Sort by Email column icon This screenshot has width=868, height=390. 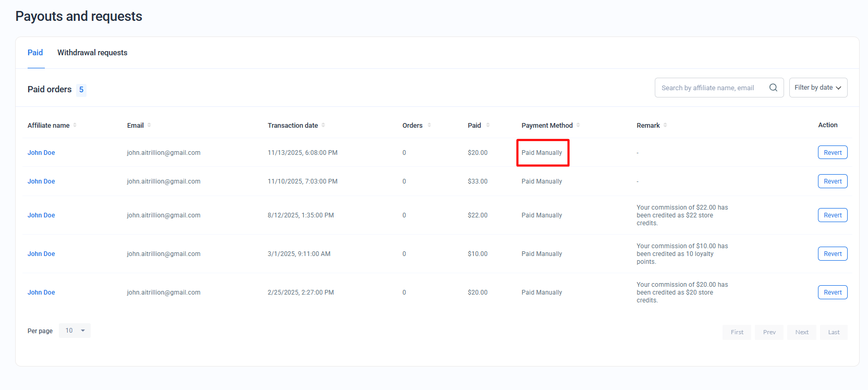click(149, 125)
